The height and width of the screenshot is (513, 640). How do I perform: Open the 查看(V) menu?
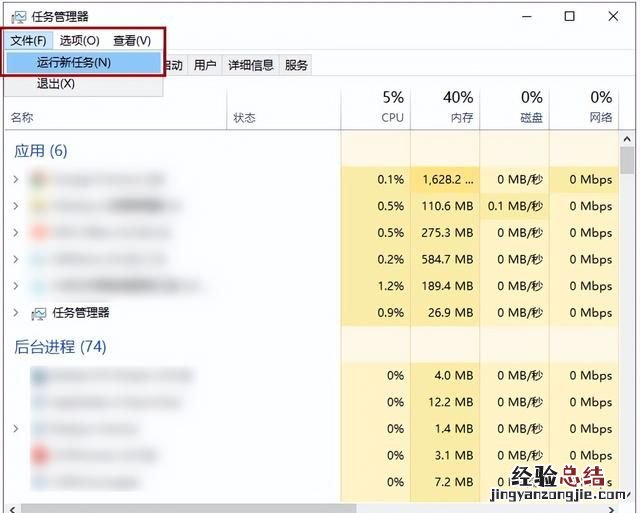pos(131,40)
